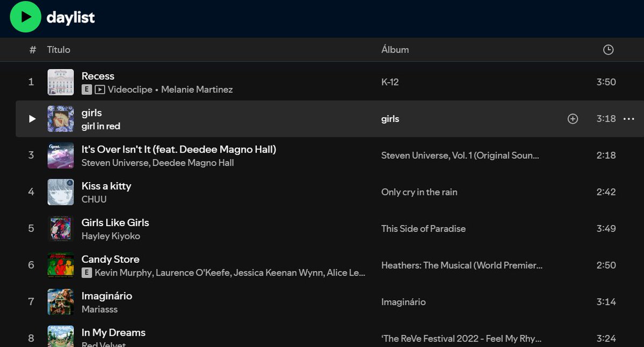Open song title Kiss a kitty
This screenshot has width=644, height=347.
[106, 186]
